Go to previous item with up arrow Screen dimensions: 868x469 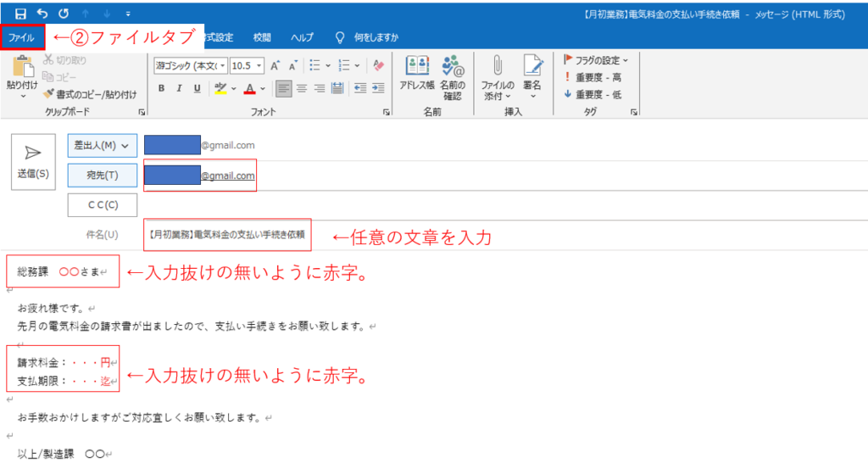pyautogui.click(x=86, y=14)
